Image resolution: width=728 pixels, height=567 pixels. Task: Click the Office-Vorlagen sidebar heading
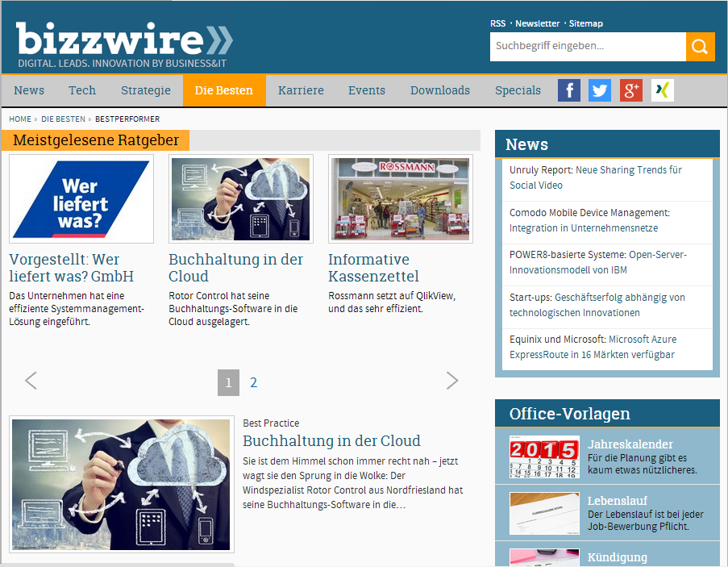point(570,413)
